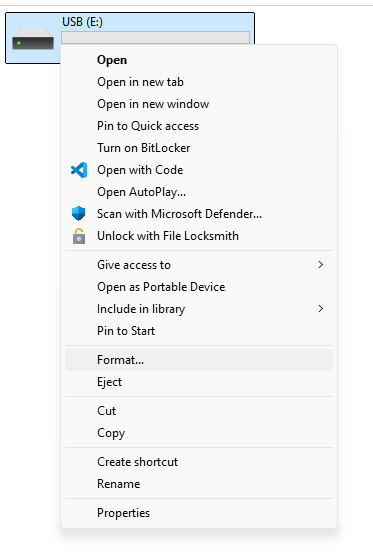Image resolution: width=373 pixels, height=554 pixels.
Task: Eject the USB drive
Action: (x=199, y=382)
